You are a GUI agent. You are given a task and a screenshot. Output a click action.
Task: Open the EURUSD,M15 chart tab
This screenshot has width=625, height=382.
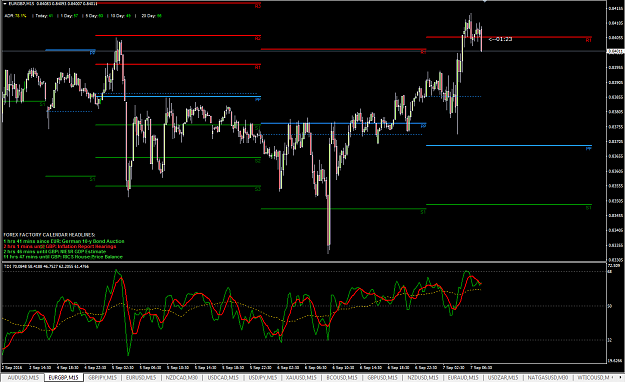tap(141, 377)
